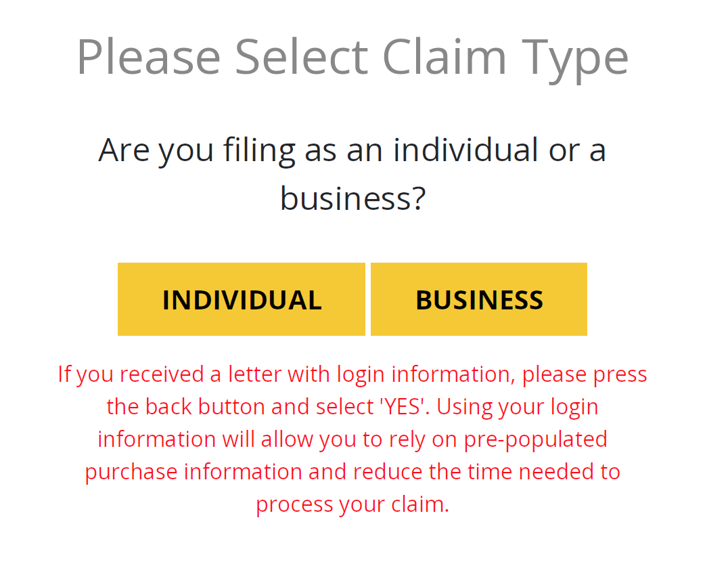The image size is (728, 566).
Task: Click the word 'business?' in the question
Action: tap(353, 198)
